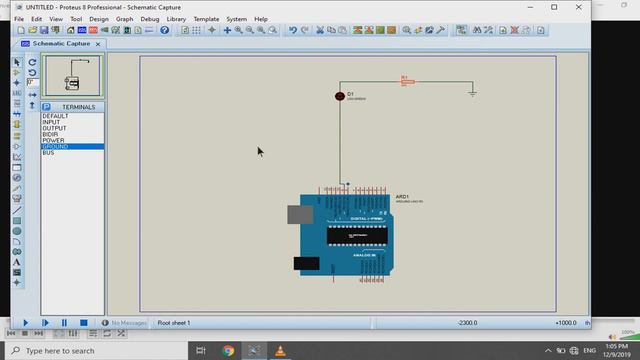Click the blue plus center-view icon
The width and height of the screenshot is (640, 360).
pos(227,30)
